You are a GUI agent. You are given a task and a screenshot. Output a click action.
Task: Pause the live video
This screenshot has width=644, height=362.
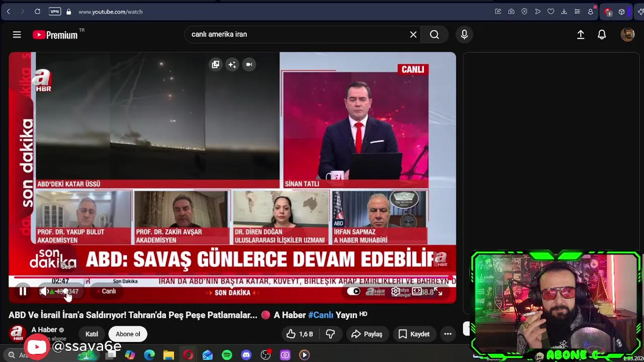[23, 291]
